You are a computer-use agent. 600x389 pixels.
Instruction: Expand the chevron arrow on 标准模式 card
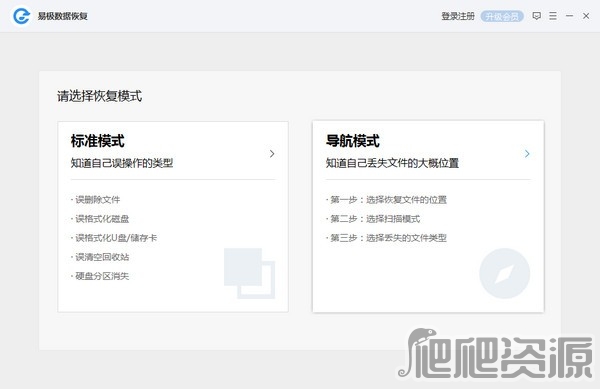pyautogui.click(x=272, y=153)
